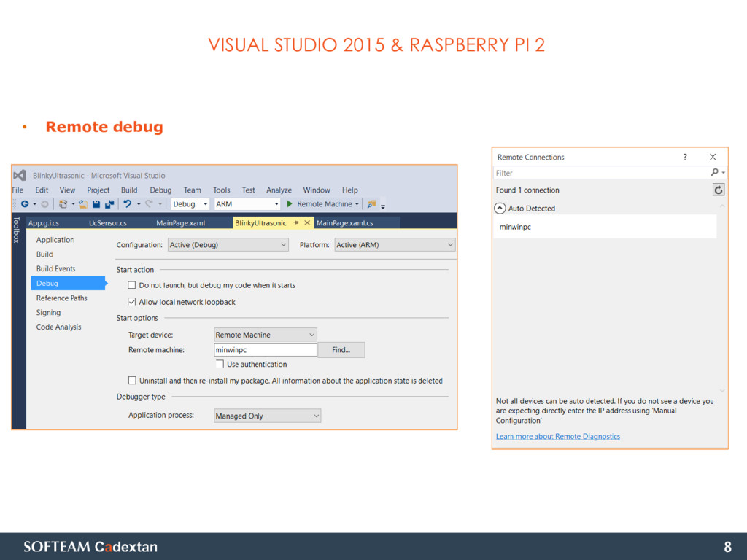Click the search magnifier in Remote Connections filter
Screen dimensions: 747x560
[x=715, y=172]
